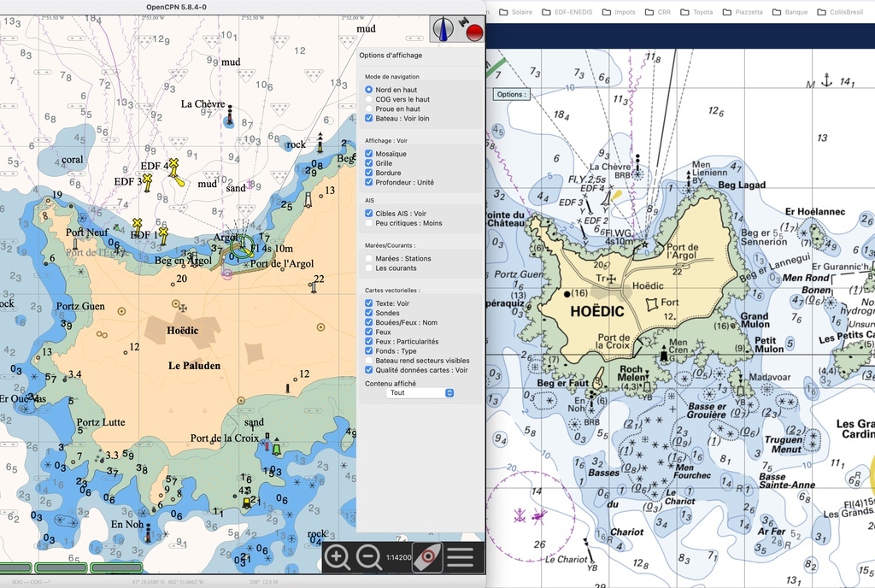Click the middle green chart bar segment
The width and height of the screenshot is (875, 588).
coord(61,568)
